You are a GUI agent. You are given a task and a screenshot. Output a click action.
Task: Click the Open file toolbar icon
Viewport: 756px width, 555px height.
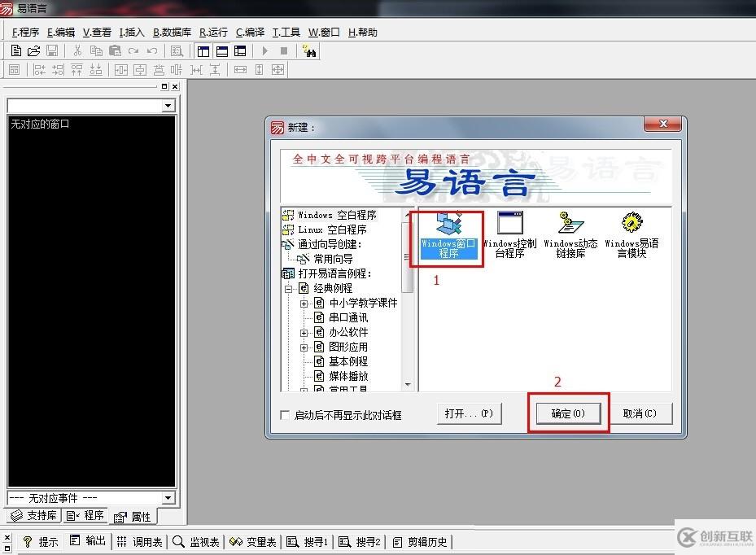(33, 50)
